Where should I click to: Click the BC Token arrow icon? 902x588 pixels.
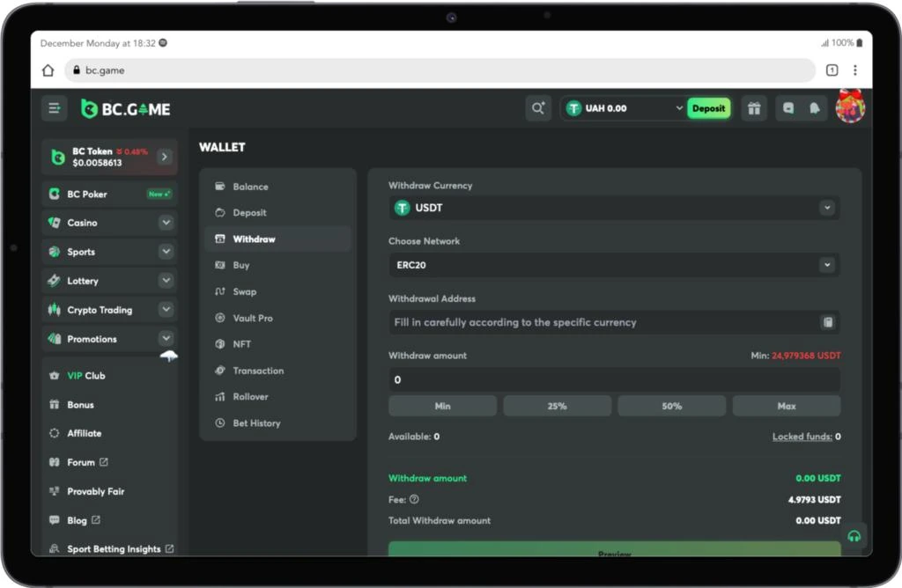tap(165, 157)
